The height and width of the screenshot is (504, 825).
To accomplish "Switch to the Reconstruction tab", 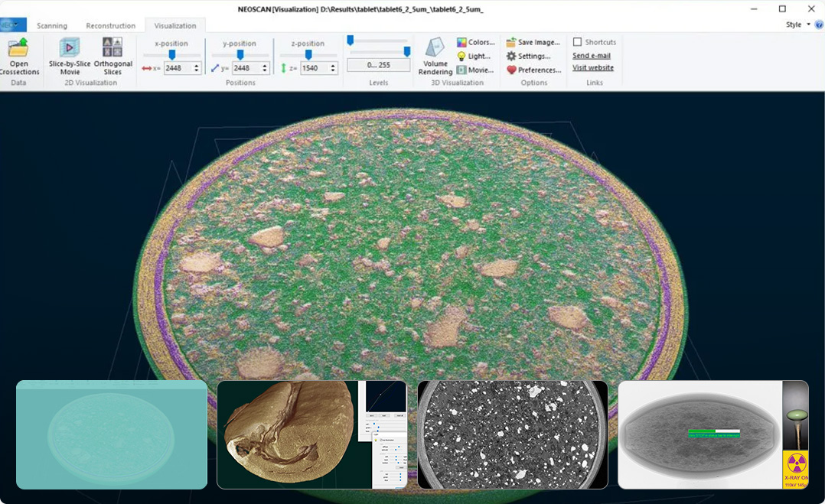I will (x=110, y=26).
